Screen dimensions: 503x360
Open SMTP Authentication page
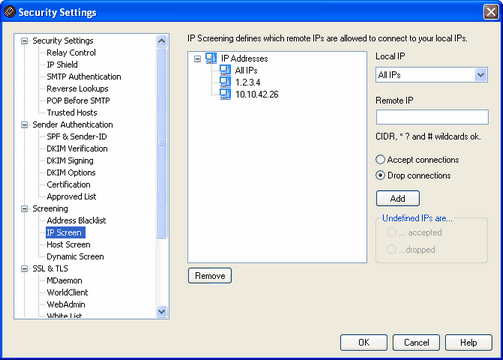(x=84, y=77)
